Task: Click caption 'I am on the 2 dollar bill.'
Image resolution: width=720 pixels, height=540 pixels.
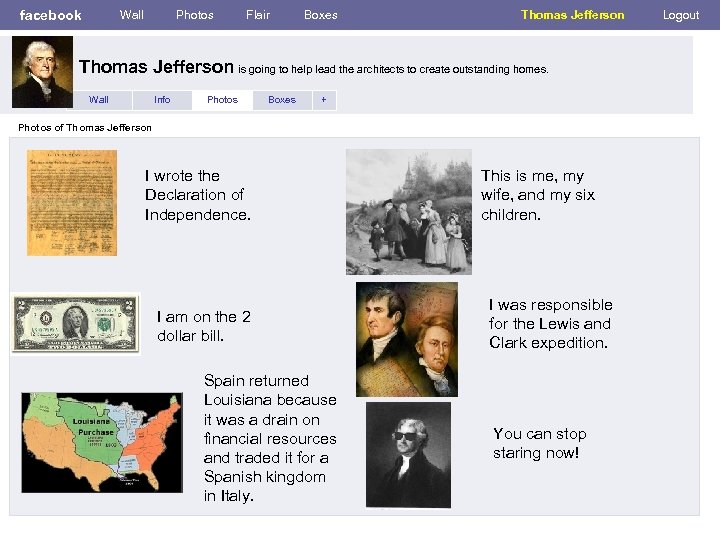Action: [203, 326]
